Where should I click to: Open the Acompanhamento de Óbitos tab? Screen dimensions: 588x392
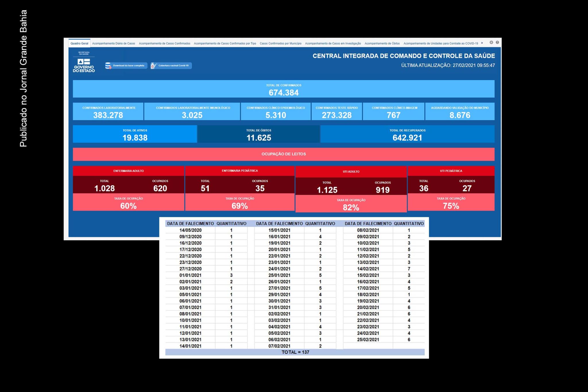(382, 43)
